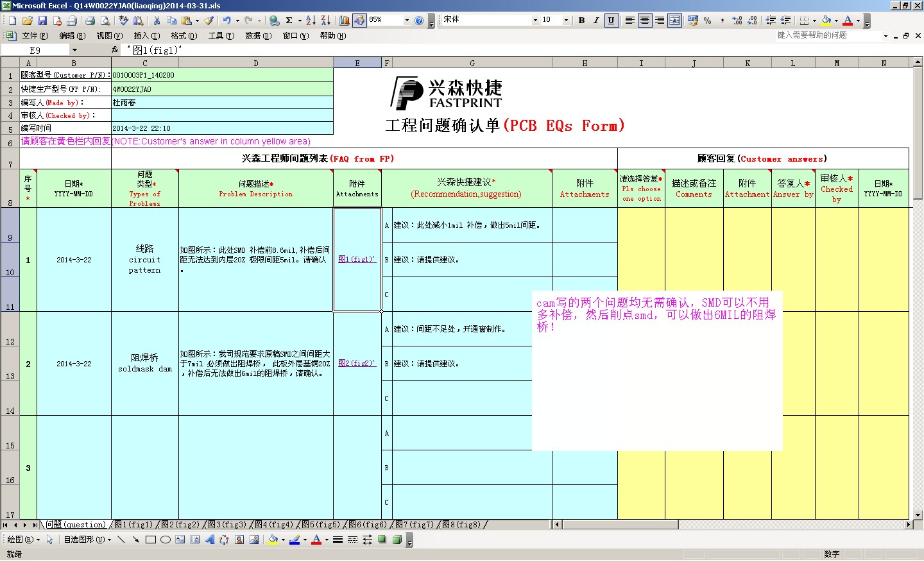The width and height of the screenshot is (924, 562).
Task: Open Excel Help question mark icon
Action: 419,21
